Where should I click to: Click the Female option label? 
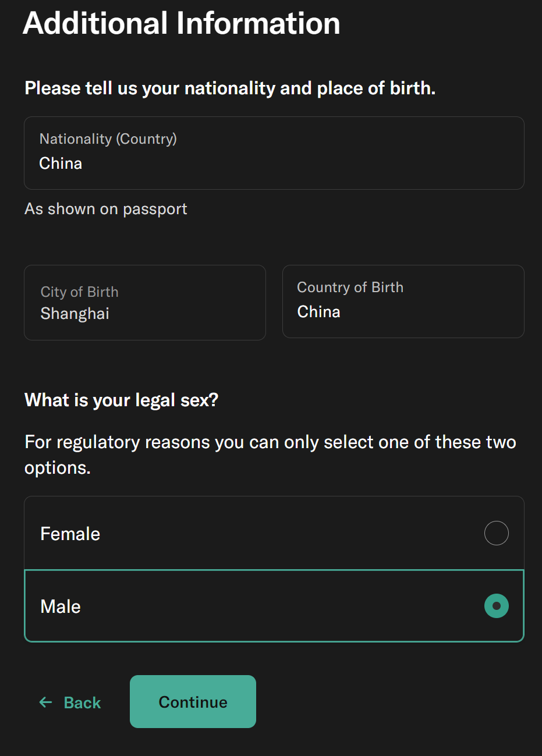(70, 534)
